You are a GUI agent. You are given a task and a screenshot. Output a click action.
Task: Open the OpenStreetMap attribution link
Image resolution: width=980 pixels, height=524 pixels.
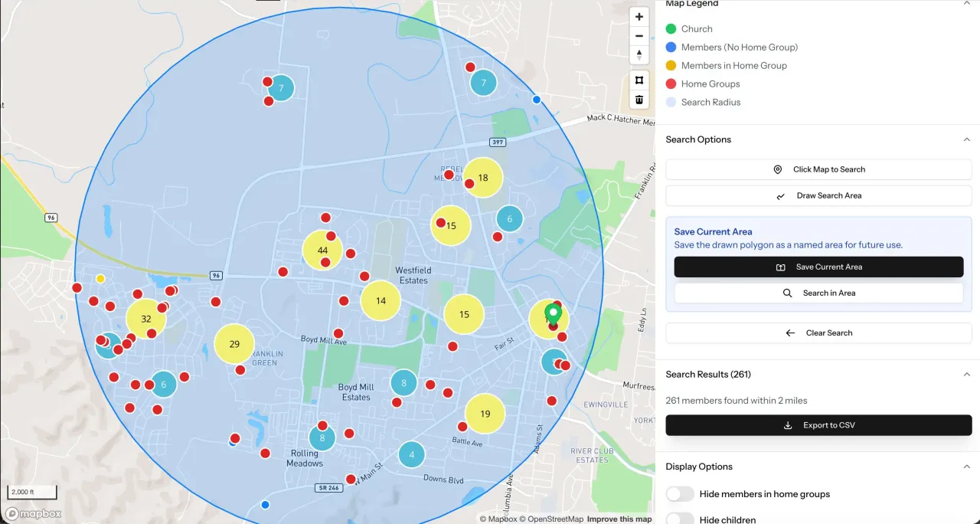coord(551,519)
